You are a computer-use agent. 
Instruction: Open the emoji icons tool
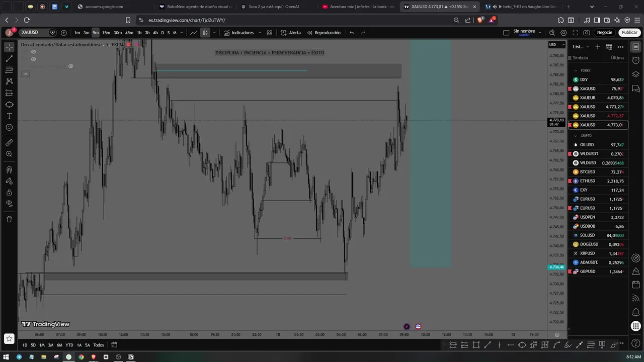click(x=9, y=128)
